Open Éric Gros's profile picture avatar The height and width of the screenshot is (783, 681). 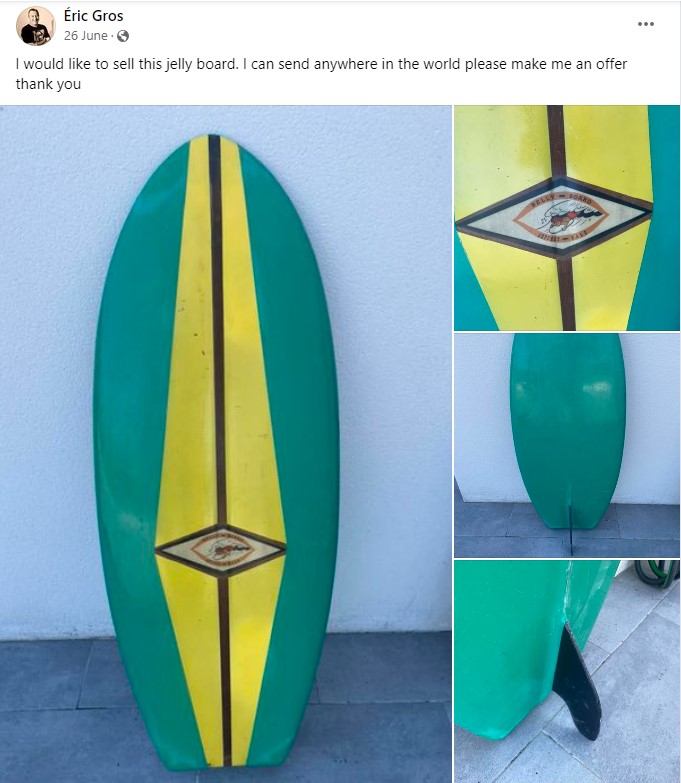(35, 26)
